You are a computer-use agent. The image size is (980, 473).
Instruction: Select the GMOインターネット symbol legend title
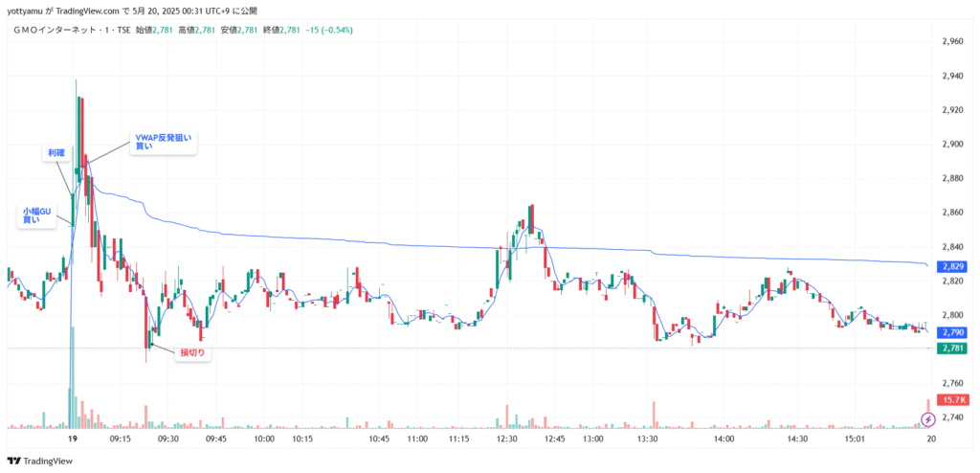[x=71, y=30]
